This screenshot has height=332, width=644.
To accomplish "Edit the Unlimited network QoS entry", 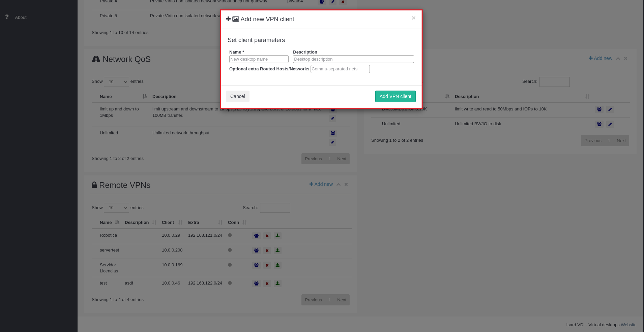I will tap(332, 142).
